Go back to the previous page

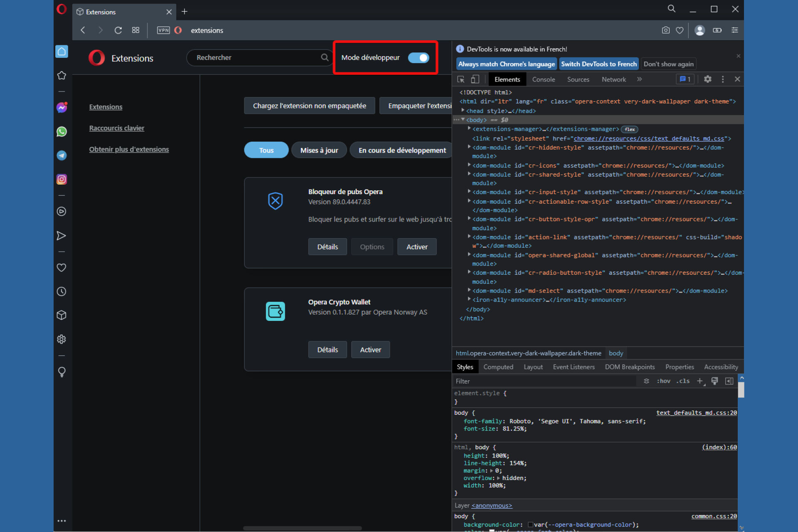coord(83,30)
